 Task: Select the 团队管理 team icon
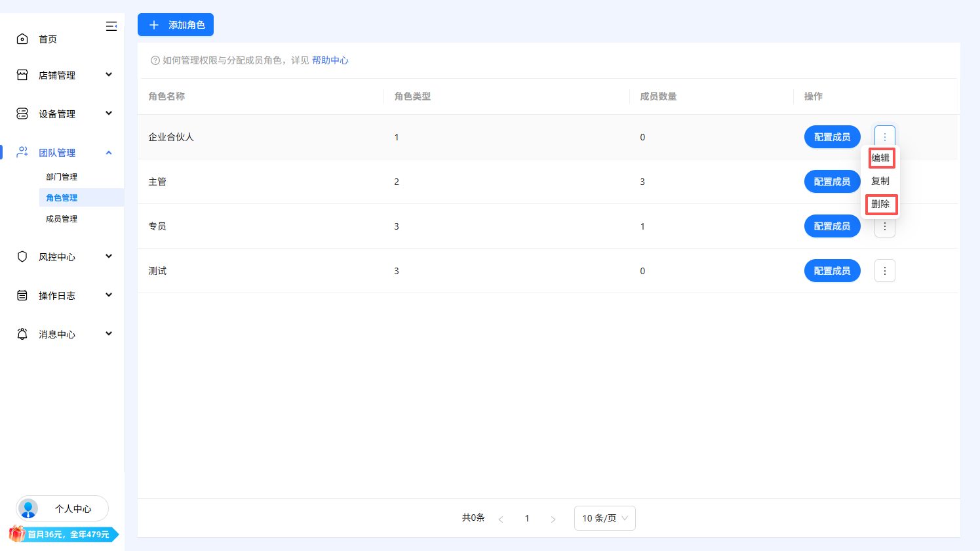(x=22, y=152)
